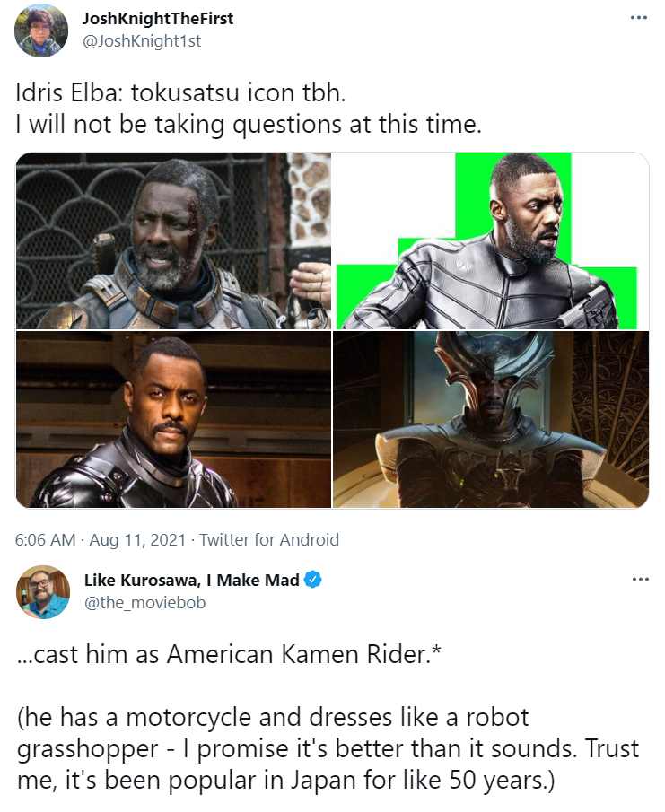The height and width of the screenshot is (812, 665).
Task: Open the top-left photo with the gray beard
Action: [173, 240]
